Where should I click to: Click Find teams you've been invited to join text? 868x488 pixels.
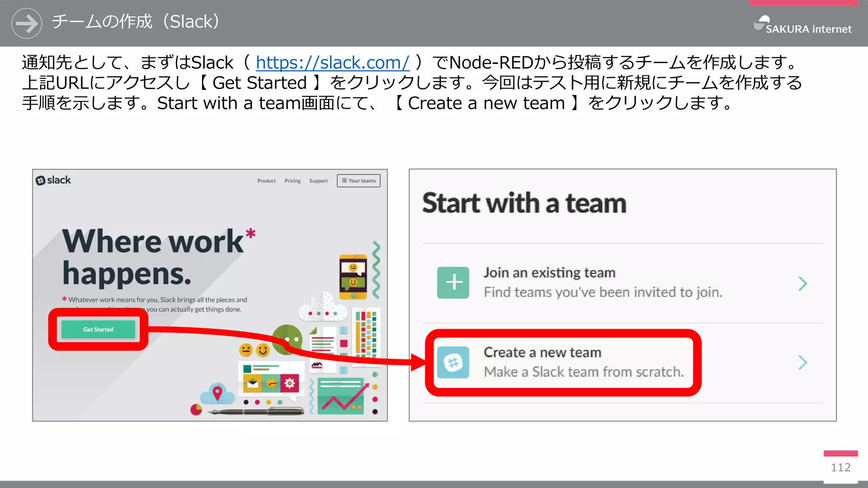603,292
